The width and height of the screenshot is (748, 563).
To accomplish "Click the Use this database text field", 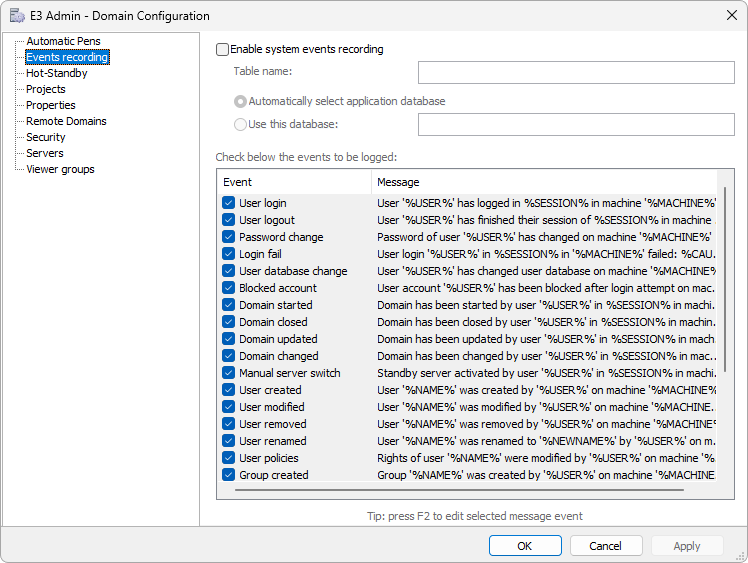I will [x=576, y=124].
